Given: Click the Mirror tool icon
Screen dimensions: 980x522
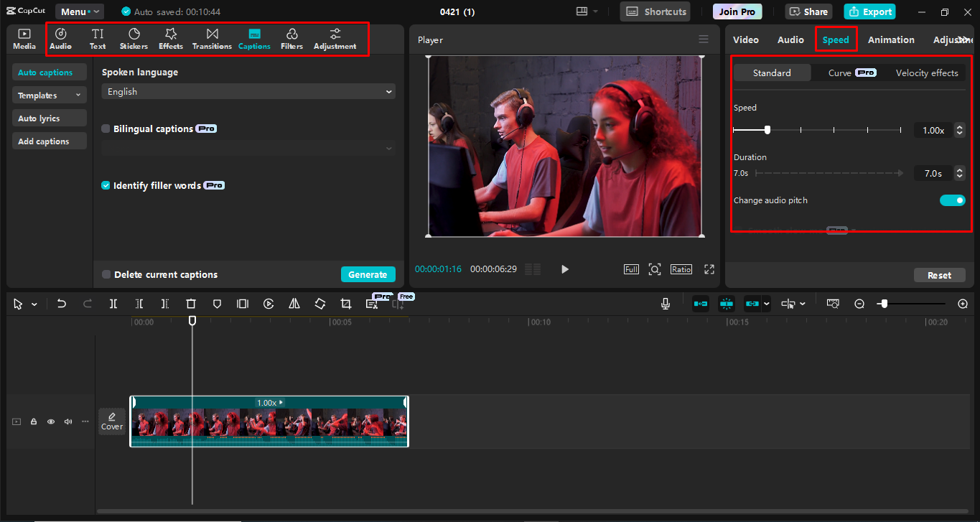Looking at the screenshot, I should point(294,303).
